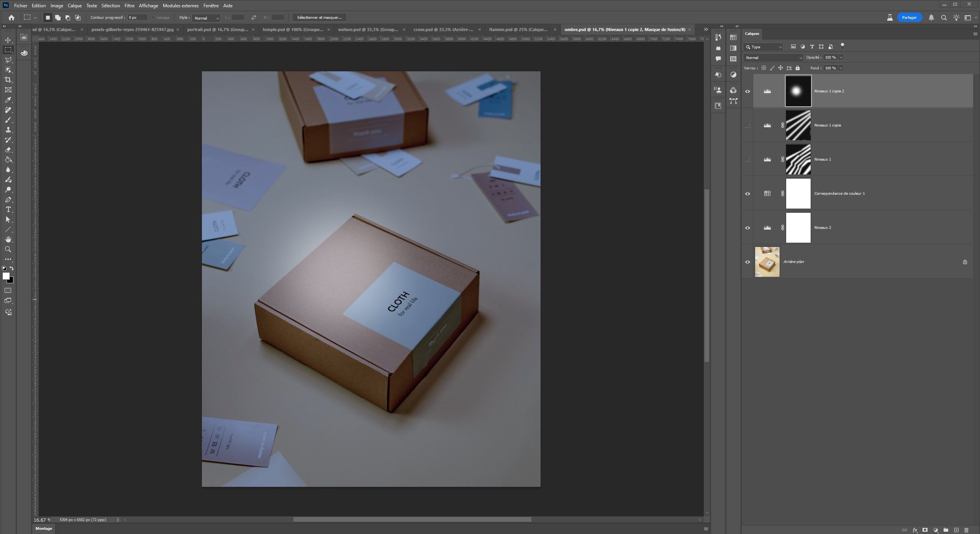Screen dimensions: 980x534
Task: Select the Zoom tool
Action: [8, 250]
